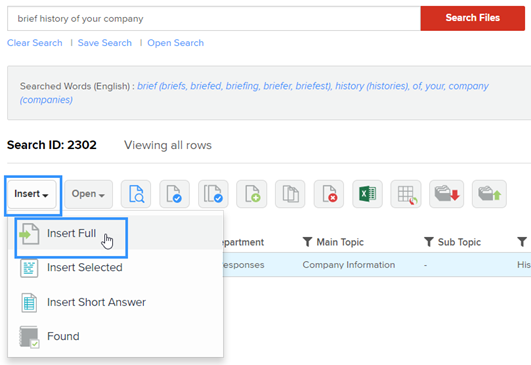Export results with the Excel icon
Screen dimensions: 531x365
367,194
